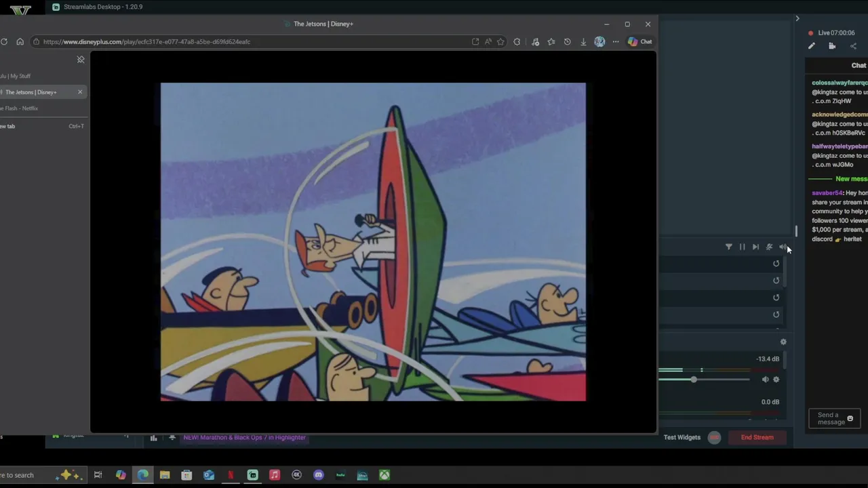Skip to the next item in list
Image resolution: width=868 pixels, height=488 pixels.
(x=755, y=247)
